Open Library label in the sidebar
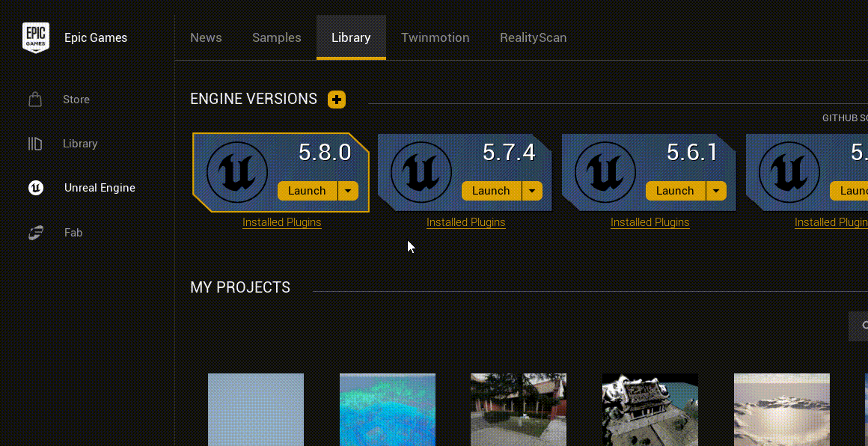The height and width of the screenshot is (446, 868). click(x=80, y=144)
